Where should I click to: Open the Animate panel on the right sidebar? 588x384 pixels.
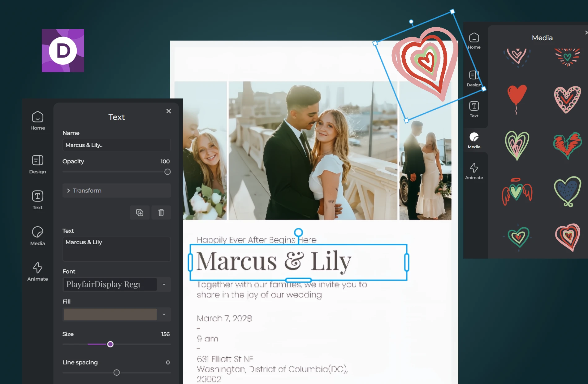[x=474, y=170]
